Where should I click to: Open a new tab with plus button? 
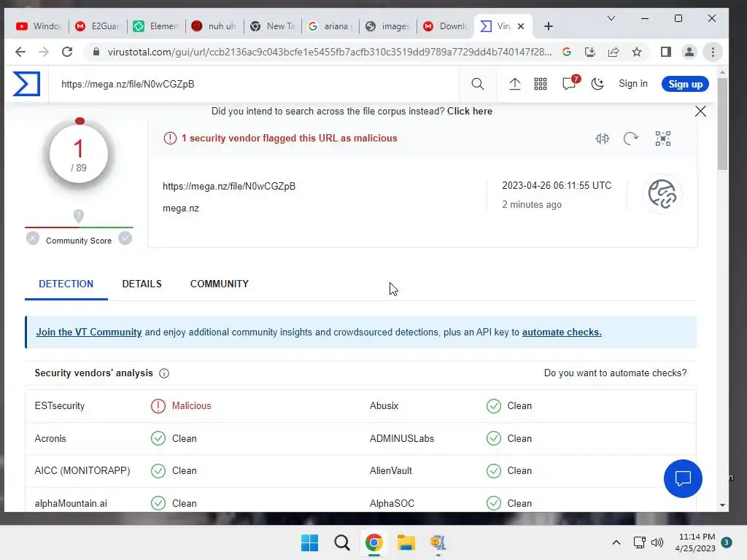(549, 26)
